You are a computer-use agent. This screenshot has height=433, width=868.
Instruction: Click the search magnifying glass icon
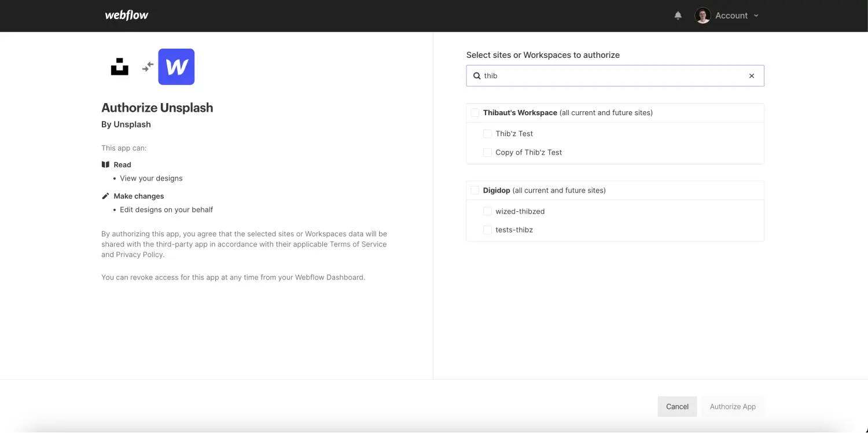(x=477, y=76)
